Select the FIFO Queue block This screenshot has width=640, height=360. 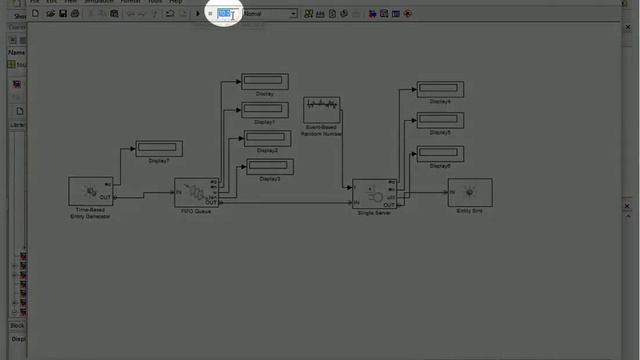[196, 192]
